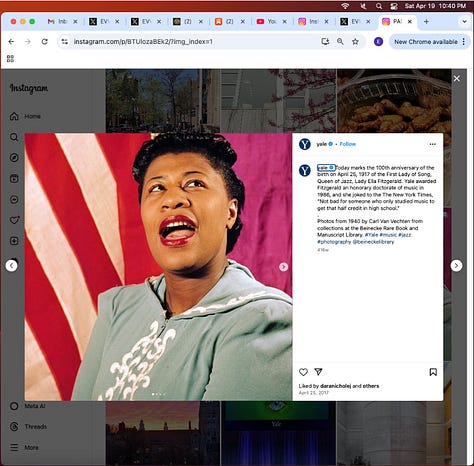This screenshot has width=474, height=466.
Task: View others who liked the post
Action: [371, 386]
